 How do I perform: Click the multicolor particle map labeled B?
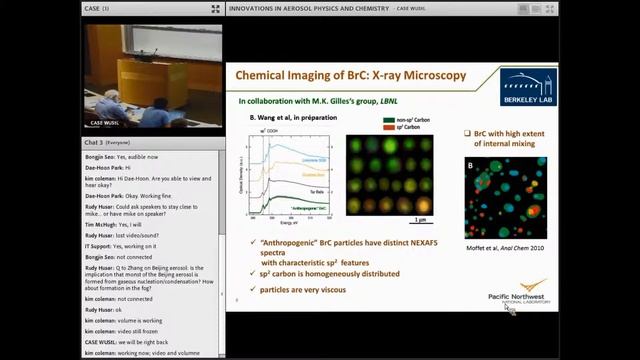[505, 198]
